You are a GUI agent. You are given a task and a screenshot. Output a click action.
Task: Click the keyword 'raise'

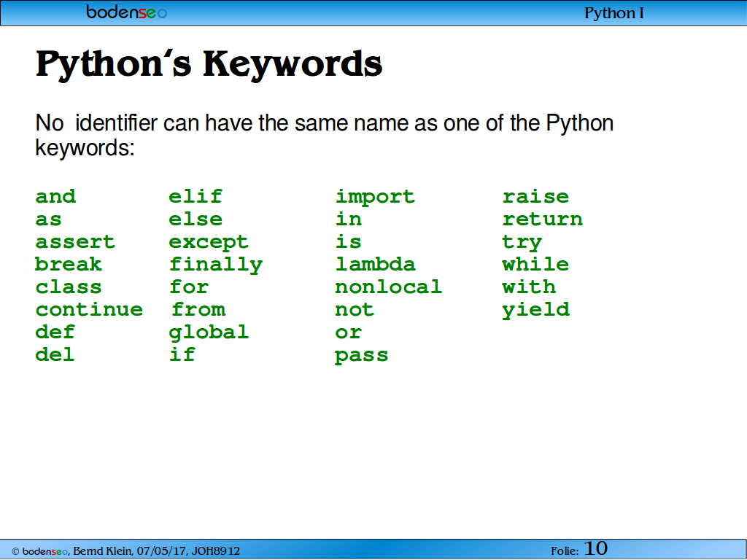536,196
